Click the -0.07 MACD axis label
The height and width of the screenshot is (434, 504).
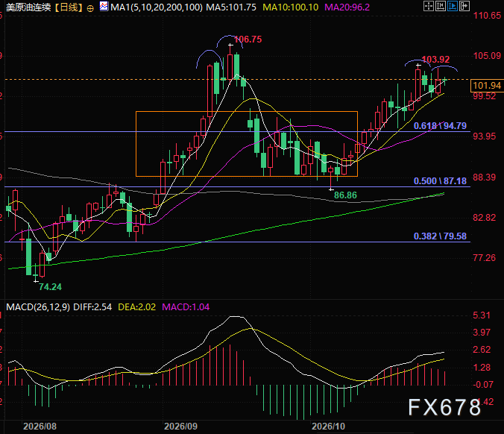[x=483, y=385]
